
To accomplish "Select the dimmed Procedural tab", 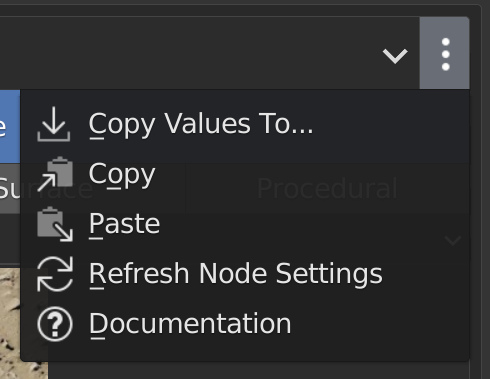I will coord(327,188).
